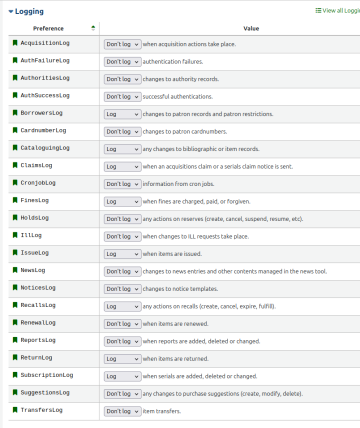Open RenewalLog value dropdown

coord(122,324)
